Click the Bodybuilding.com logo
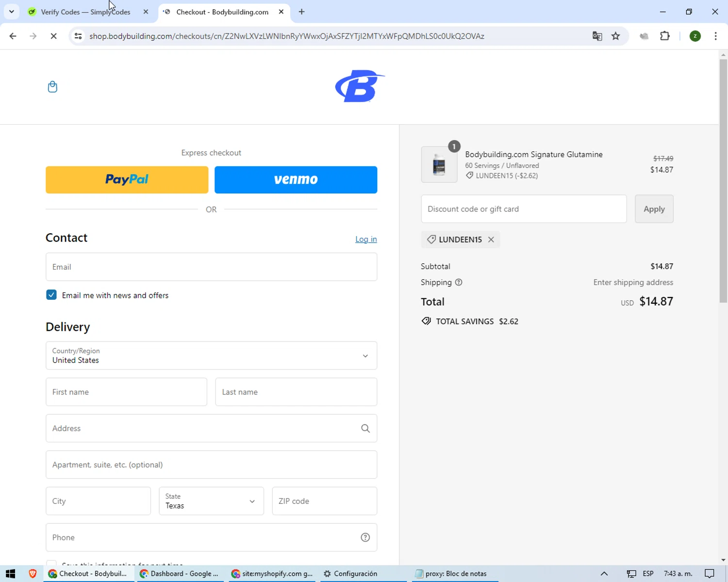The width and height of the screenshot is (728, 582). (x=360, y=86)
